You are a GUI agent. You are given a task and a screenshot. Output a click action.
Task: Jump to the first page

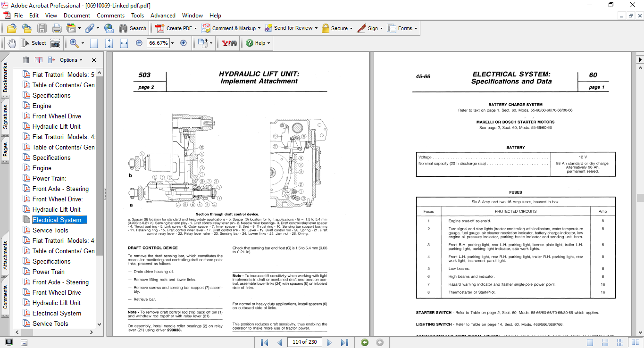coord(264,342)
